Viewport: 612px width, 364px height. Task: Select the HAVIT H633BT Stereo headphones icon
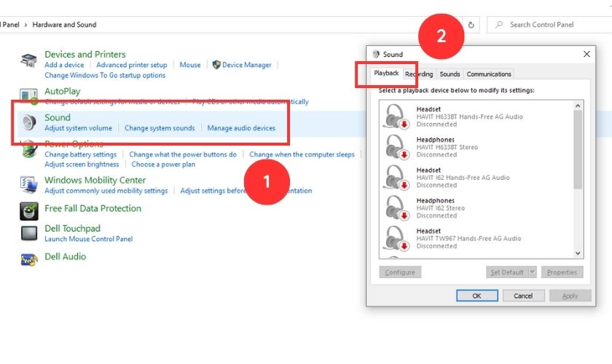(x=396, y=147)
